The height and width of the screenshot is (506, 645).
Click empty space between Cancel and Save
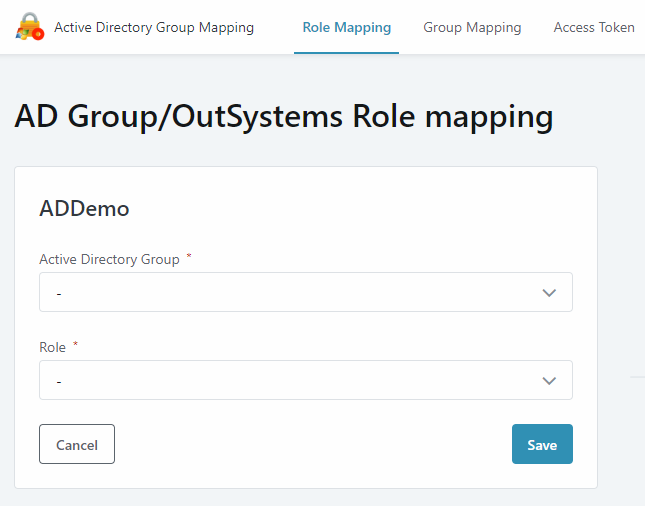click(x=310, y=444)
